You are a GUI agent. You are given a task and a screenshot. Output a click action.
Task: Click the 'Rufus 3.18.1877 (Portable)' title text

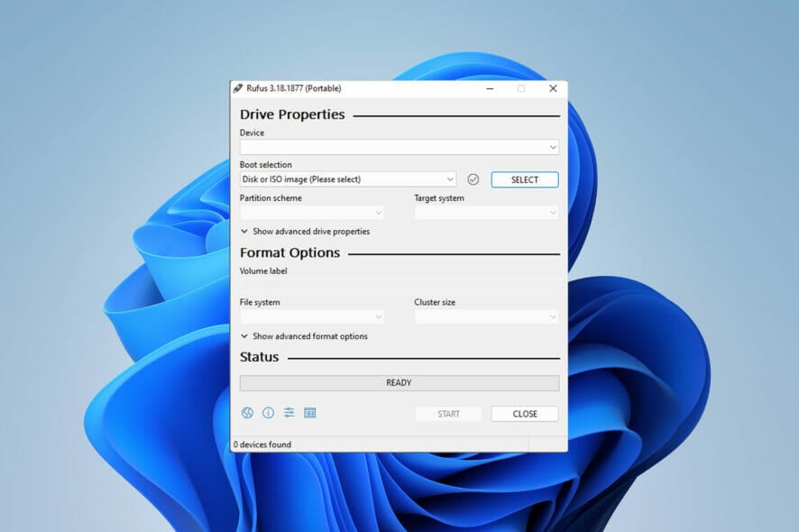(x=293, y=88)
